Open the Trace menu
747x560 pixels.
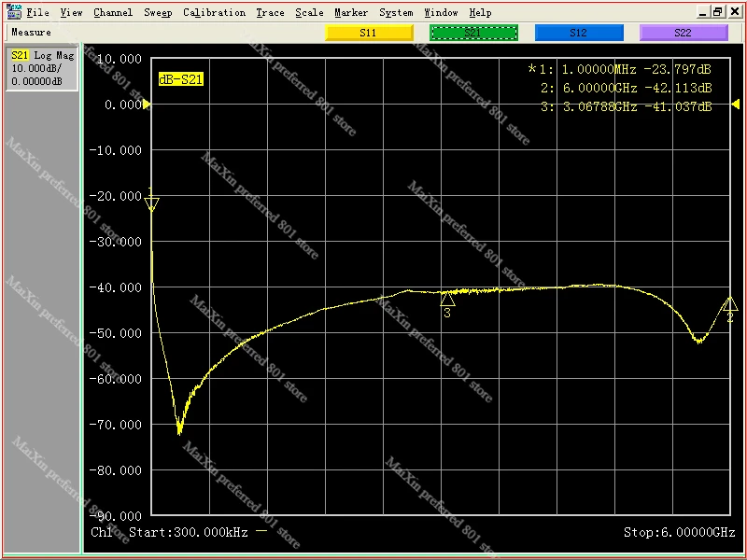click(270, 12)
